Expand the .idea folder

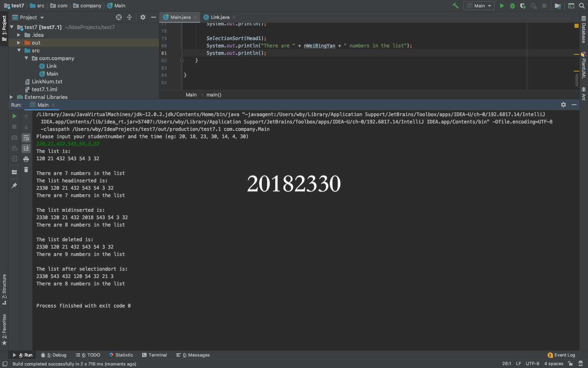pos(19,35)
